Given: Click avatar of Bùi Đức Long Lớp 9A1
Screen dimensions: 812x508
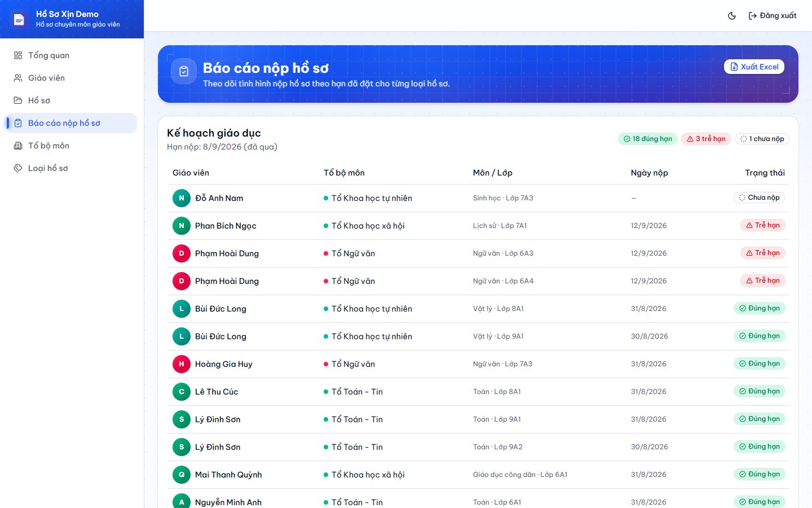Looking at the screenshot, I should coord(182,336).
